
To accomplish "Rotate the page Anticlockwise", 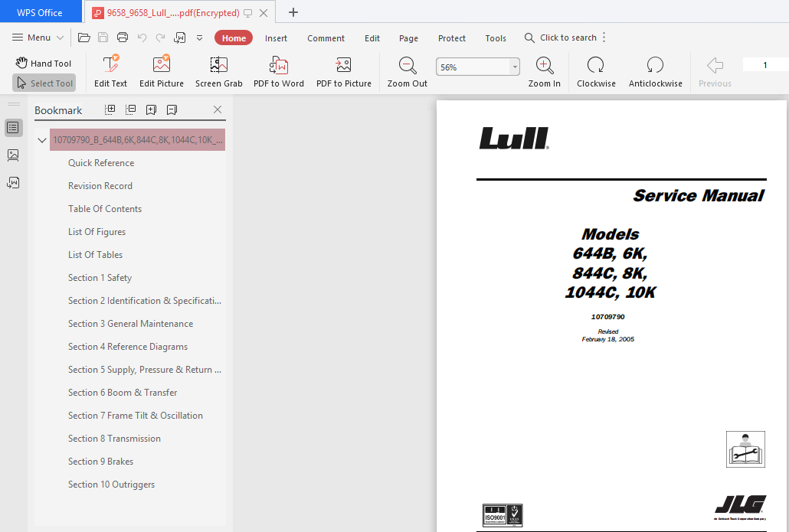I will pyautogui.click(x=655, y=71).
